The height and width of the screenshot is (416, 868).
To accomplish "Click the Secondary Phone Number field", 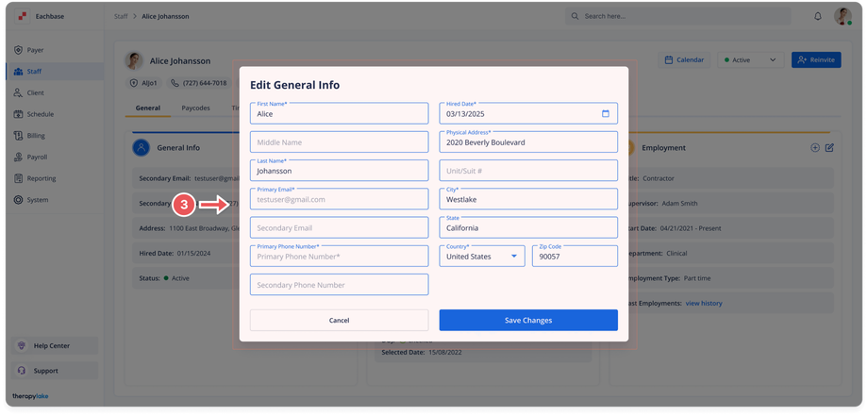I will tap(339, 285).
